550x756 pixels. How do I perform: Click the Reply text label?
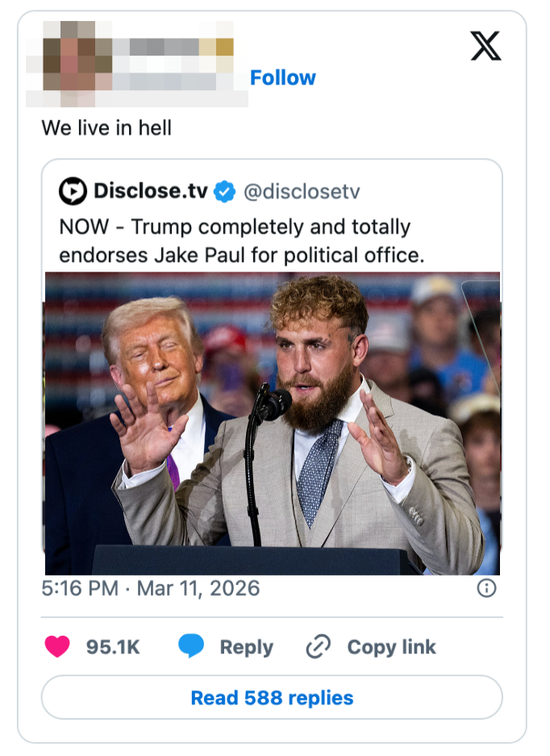[x=246, y=646]
